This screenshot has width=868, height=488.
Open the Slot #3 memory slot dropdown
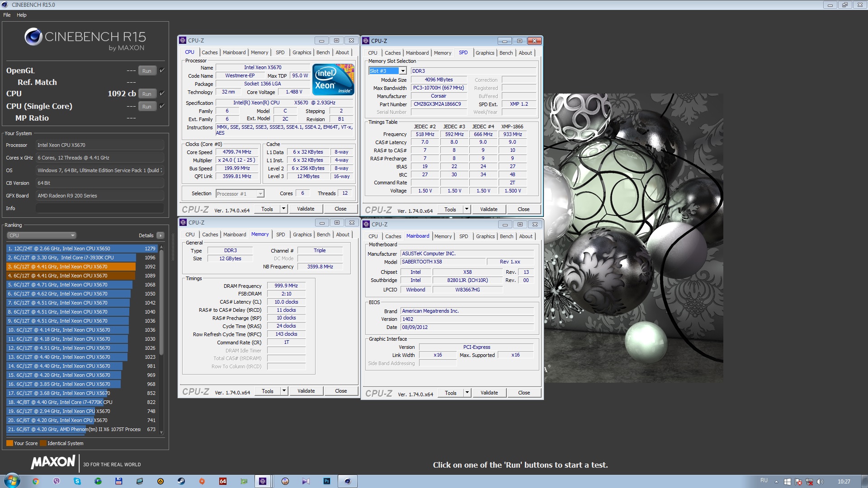tap(402, 71)
